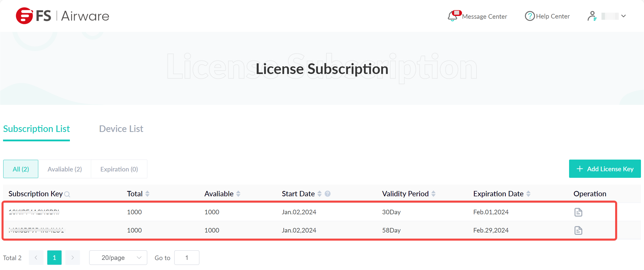Viewport: 644px width, 270px height.
Task: Click search icon beside Subscription Key
Action: pyautogui.click(x=67, y=194)
